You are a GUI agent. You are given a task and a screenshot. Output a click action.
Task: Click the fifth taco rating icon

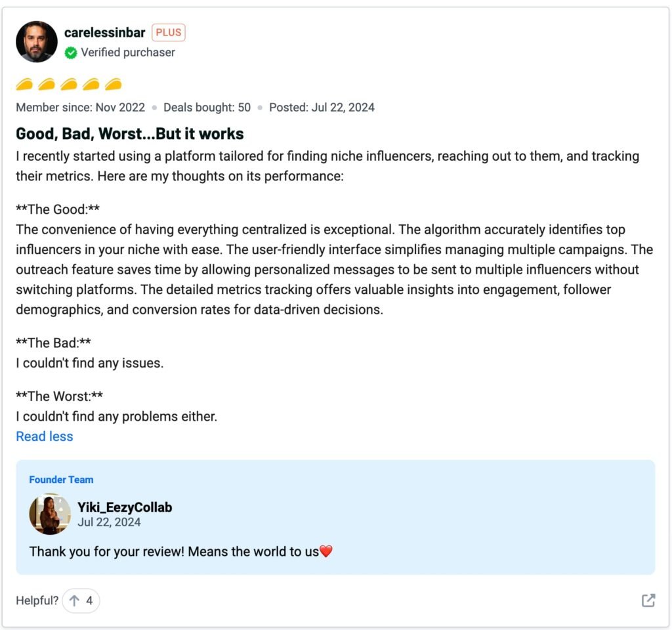114,84
